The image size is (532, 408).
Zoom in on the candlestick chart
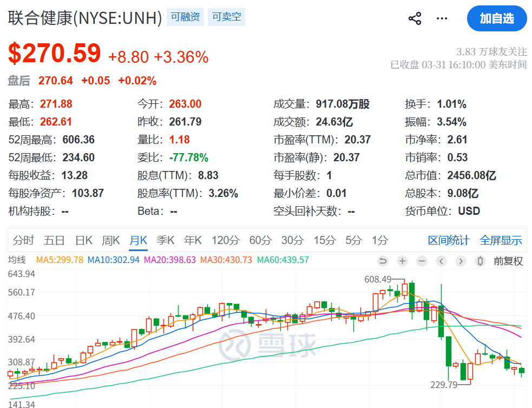[402, 261]
